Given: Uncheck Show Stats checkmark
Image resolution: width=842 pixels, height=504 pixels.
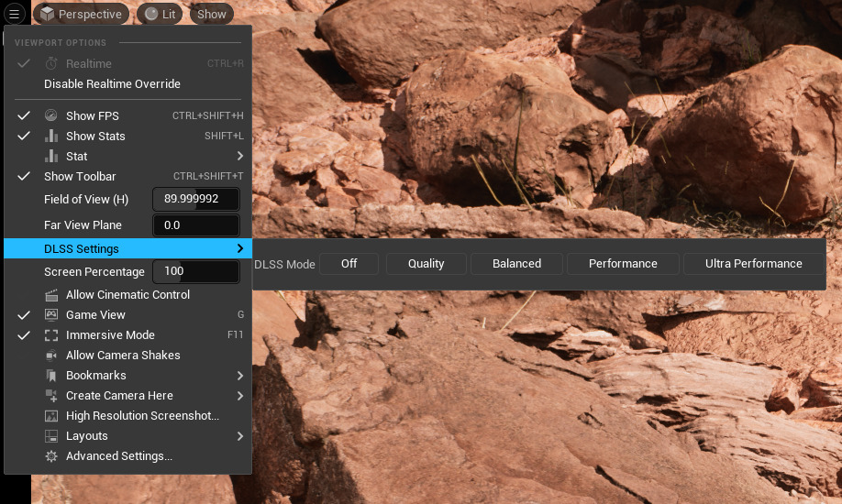Looking at the screenshot, I should [24, 136].
